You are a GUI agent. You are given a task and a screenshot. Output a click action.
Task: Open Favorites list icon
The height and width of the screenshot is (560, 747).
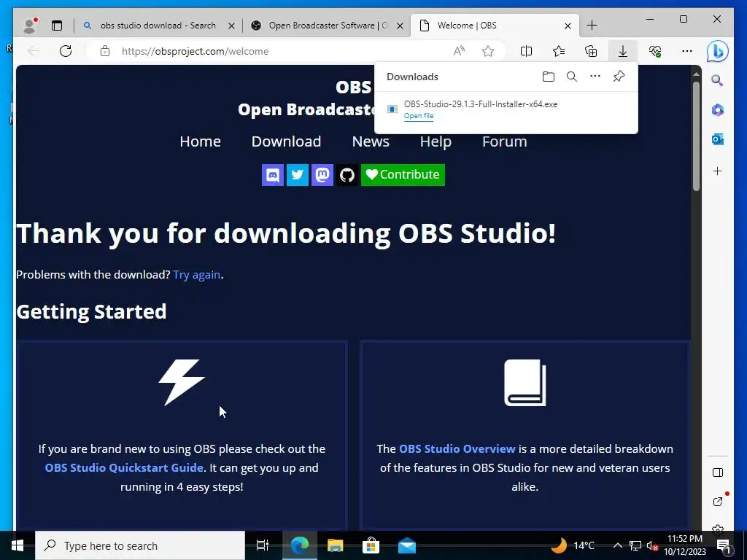(559, 51)
